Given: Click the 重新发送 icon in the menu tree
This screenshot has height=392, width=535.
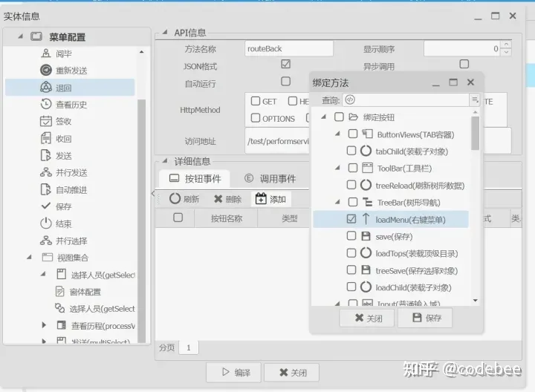Looking at the screenshot, I should point(46,70).
